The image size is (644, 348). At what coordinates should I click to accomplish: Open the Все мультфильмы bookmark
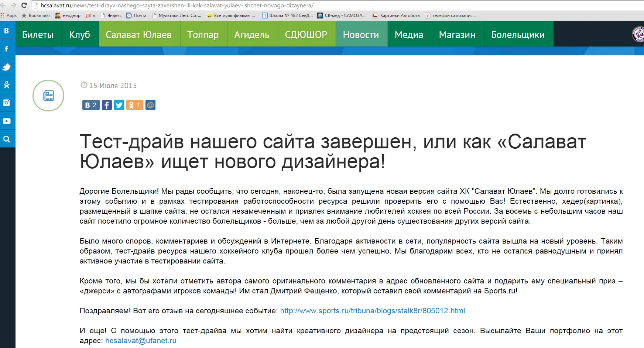pyautogui.click(x=231, y=15)
